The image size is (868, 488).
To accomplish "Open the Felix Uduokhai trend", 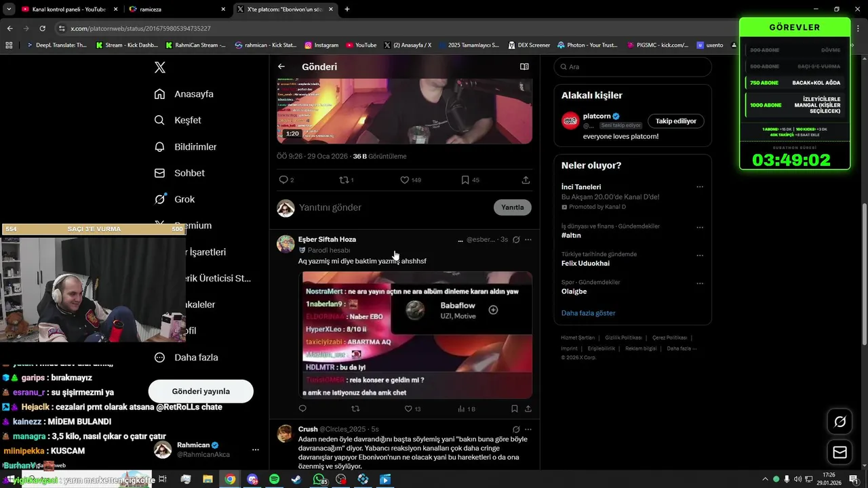I will click(x=585, y=263).
